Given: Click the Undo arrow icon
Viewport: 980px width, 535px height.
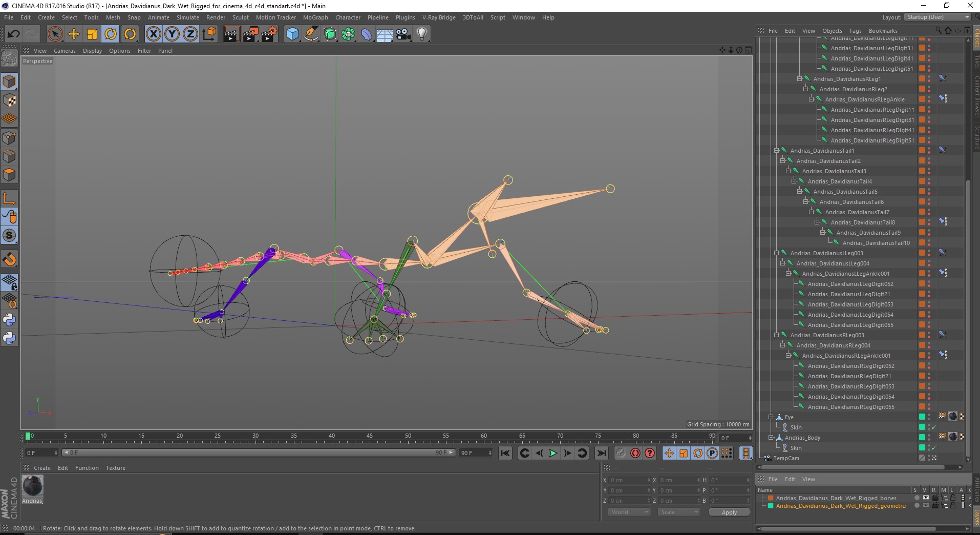Looking at the screenshot, I should click(x=13, y=34).
